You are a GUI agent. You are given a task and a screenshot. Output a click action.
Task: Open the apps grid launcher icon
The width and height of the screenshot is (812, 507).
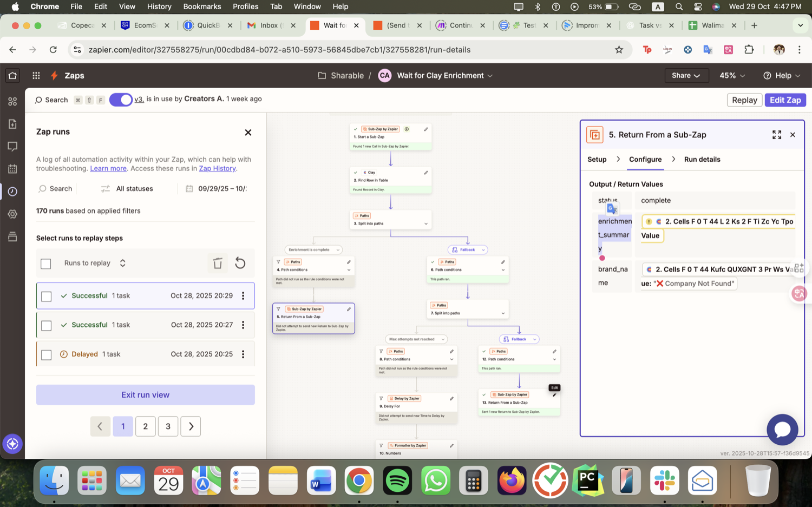pos(36,76)
